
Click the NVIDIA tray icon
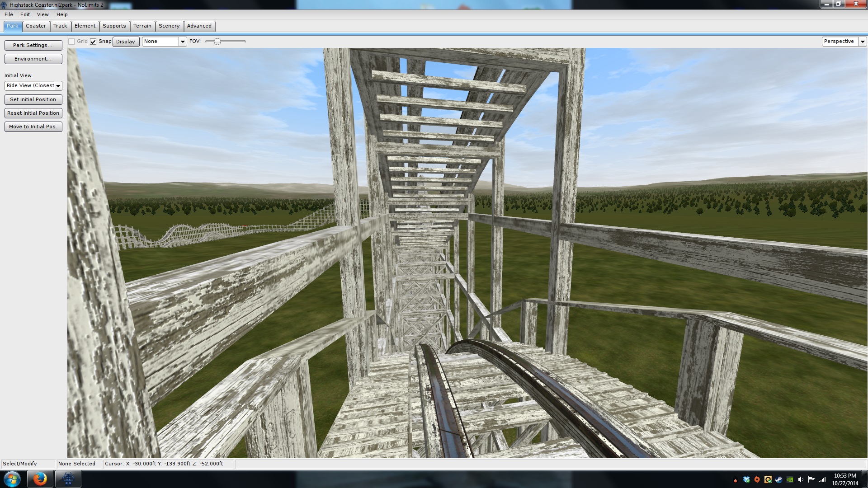[x=790, y=479]
